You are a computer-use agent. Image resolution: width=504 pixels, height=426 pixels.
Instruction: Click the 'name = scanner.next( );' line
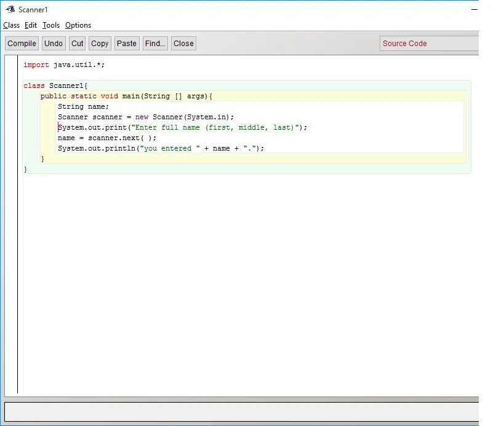point(107,138)
